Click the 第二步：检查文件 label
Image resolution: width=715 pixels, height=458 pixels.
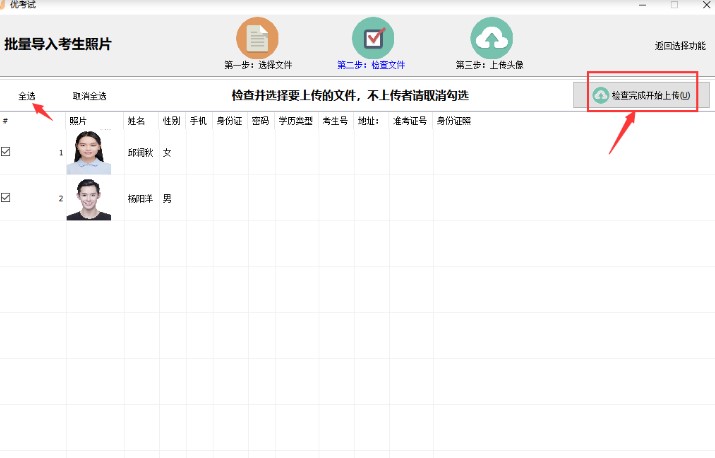[371, 65]
